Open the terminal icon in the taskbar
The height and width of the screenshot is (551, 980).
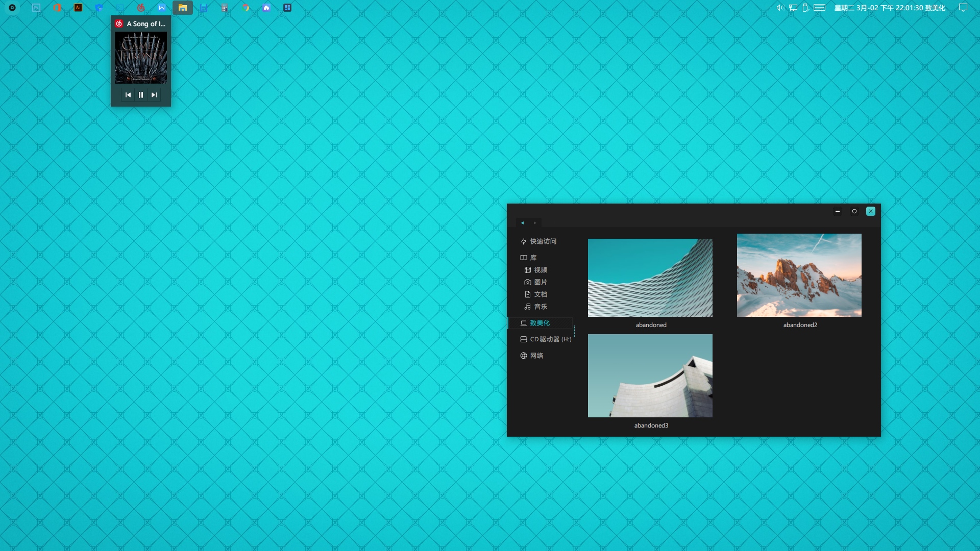tap(120, 8)
